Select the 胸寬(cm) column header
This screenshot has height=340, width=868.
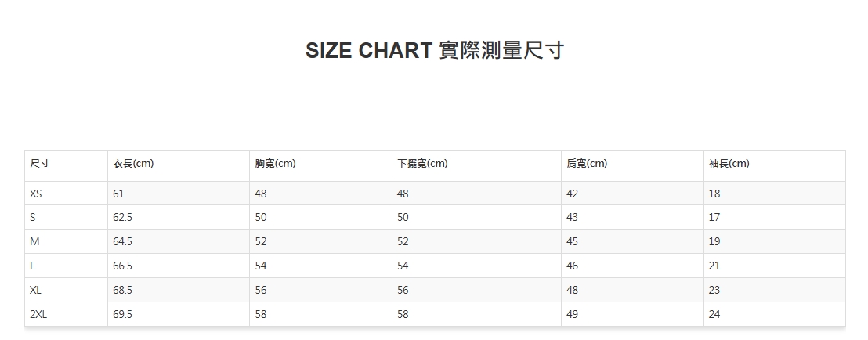(275, 164)
